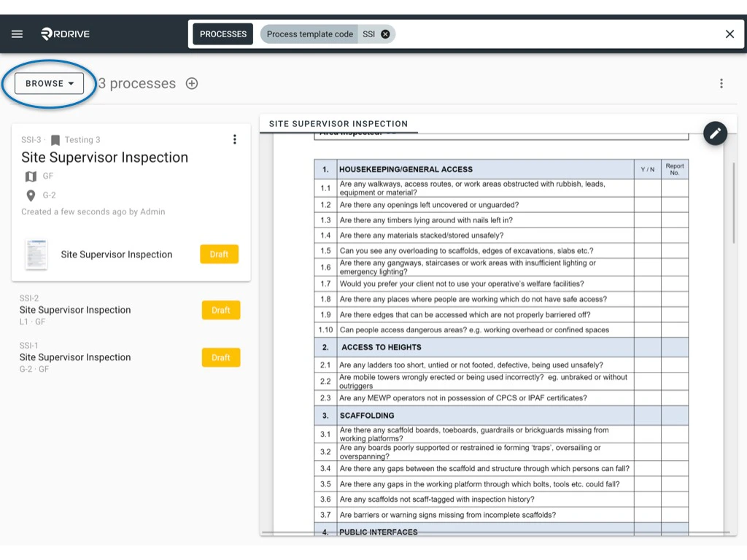Viewport: 747px width, 560px height.
Task: Add a new process with plus icon
Action: (x=192, y=83)
